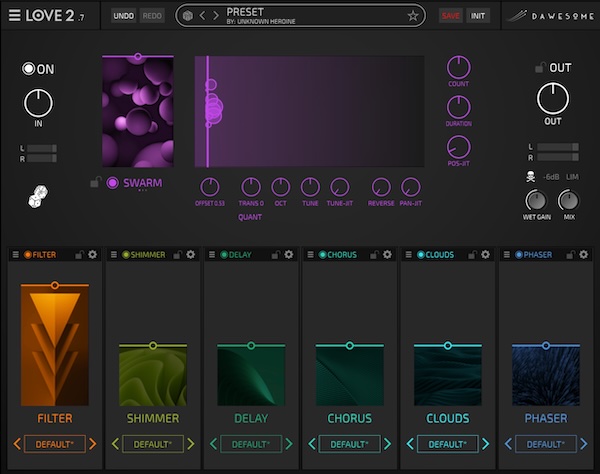
Task: Click the orange FILTER artwork thumbnail
Action: [x=55, y=346]
